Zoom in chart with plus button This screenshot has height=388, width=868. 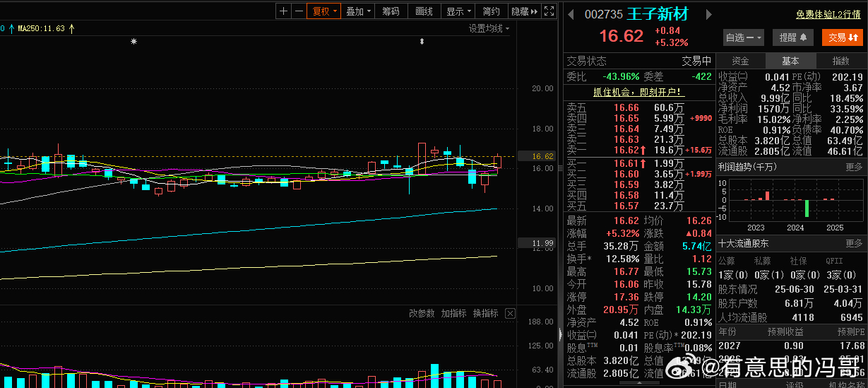pos(283,11)
